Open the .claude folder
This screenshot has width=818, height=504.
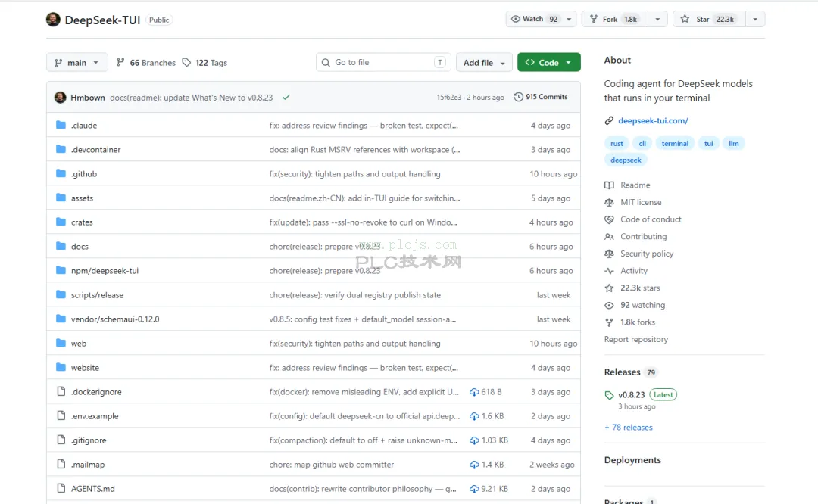pos(84,126)
